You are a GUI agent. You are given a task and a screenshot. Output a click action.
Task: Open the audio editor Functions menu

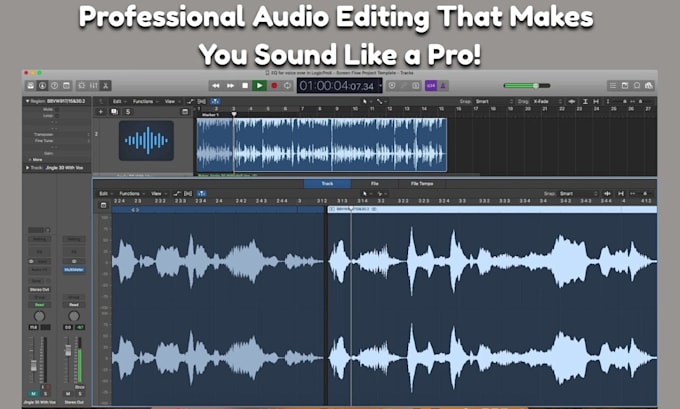pyautogui.click(x=131, y=193)
